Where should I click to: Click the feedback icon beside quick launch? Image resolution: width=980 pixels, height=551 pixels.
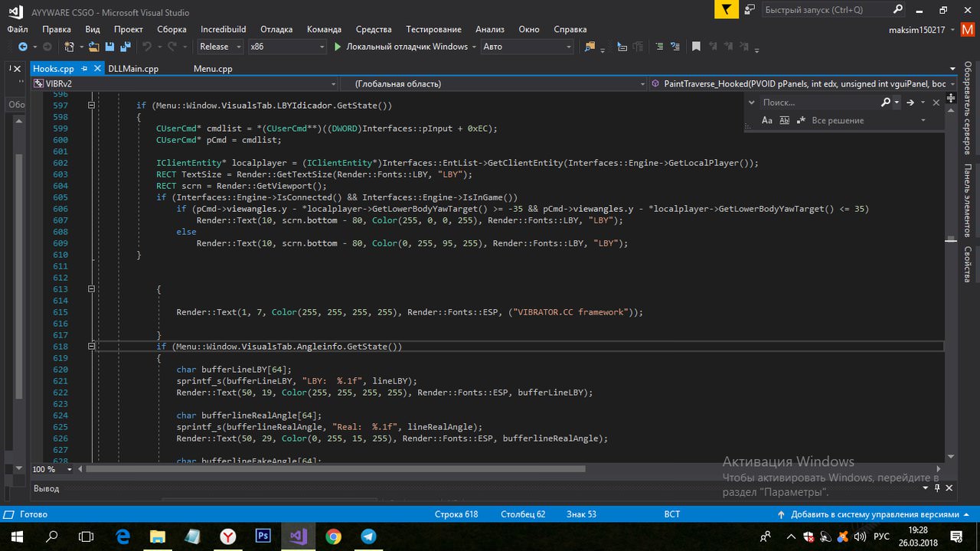coord(750,10)
